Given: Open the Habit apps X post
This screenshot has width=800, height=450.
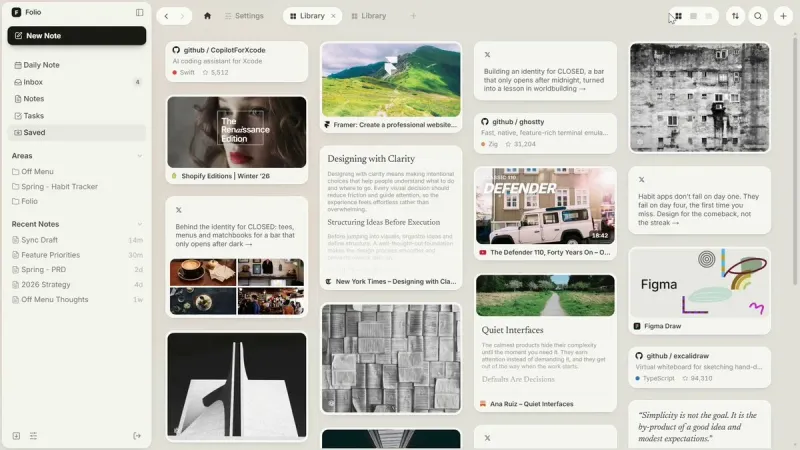Looking at the screenshot, I should click(x=699, y=200).
